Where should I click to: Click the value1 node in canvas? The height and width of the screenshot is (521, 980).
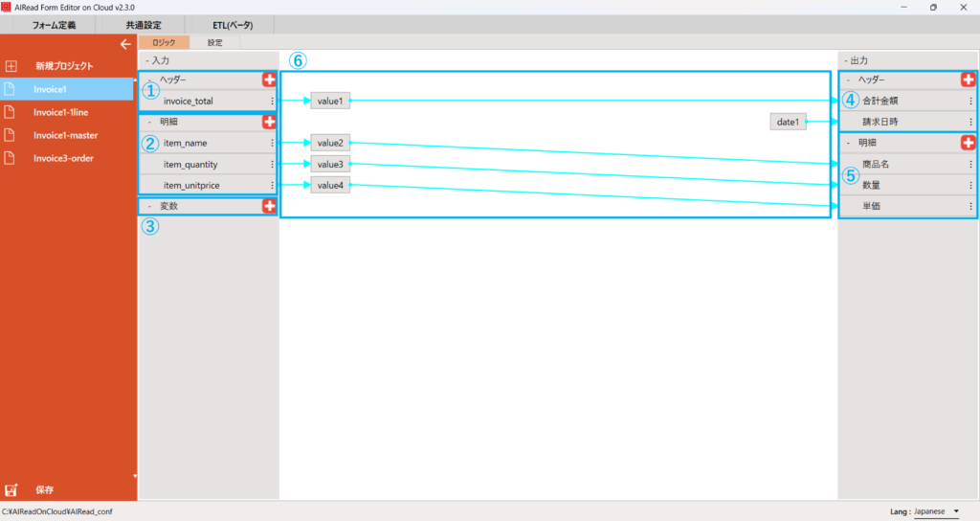point(330,101)
